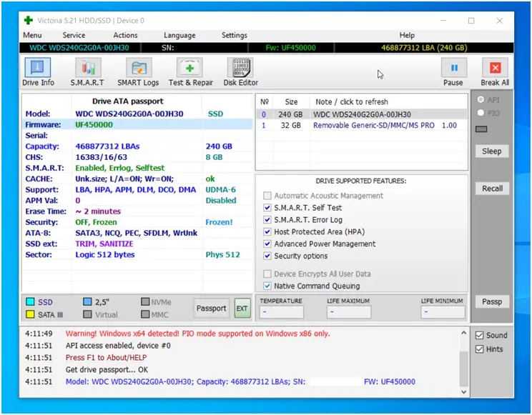The height and width of the screenshot is (415, 532).
Task: Click the TEMPERATURE value field
Action: 281,312
